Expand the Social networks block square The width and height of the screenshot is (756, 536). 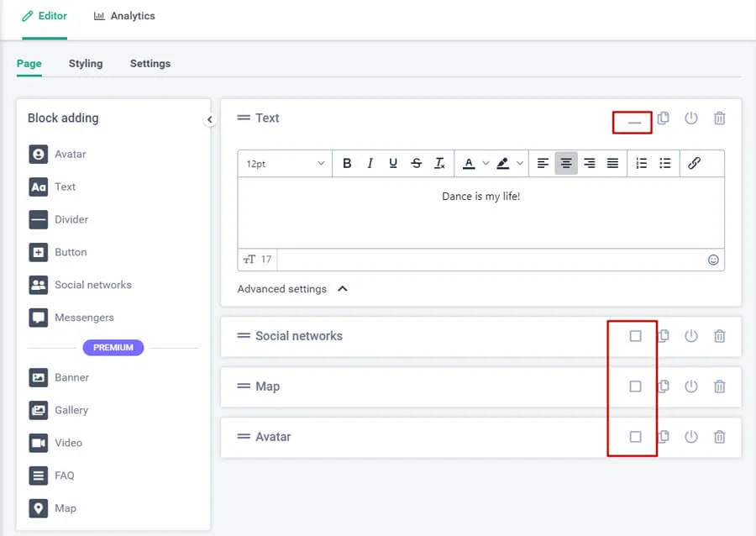click(x=635, y=336)
